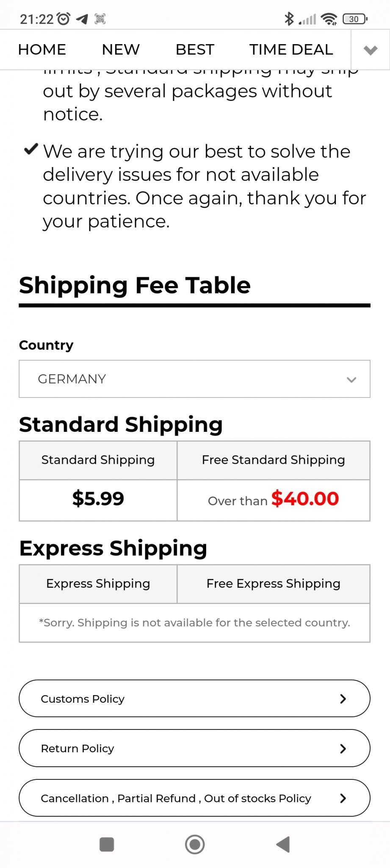Screen dimensions: 390x868
Task: Tap the recent apps square button
Action: [x=107, y=844]
